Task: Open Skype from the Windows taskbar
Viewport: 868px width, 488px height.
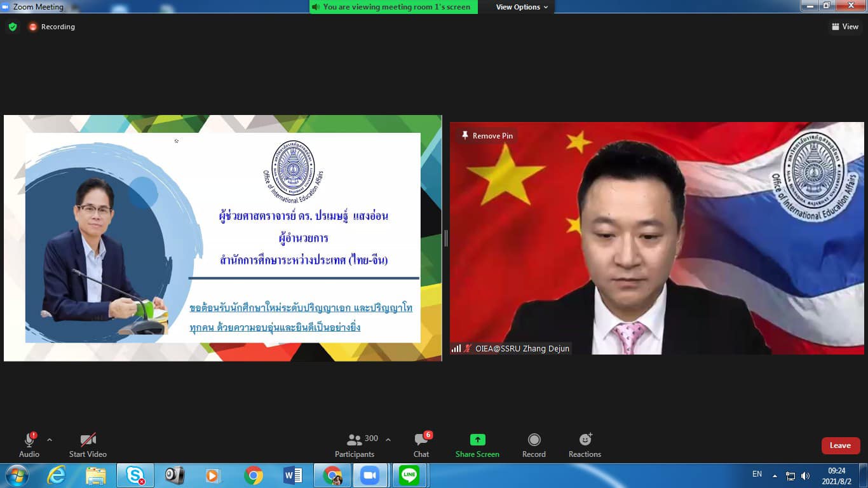Action: pyautogui.click(x=135, y=475)
